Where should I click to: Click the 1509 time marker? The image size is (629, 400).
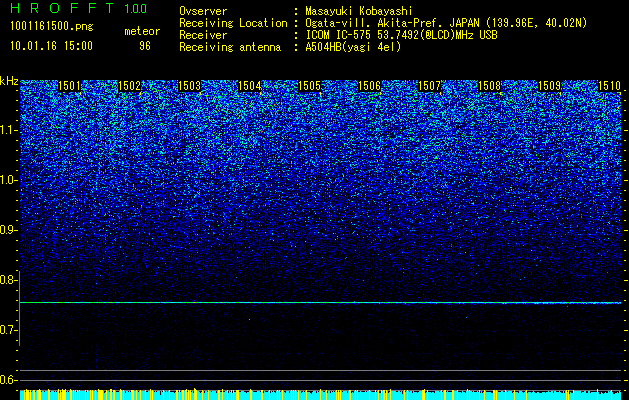(550, 86)
